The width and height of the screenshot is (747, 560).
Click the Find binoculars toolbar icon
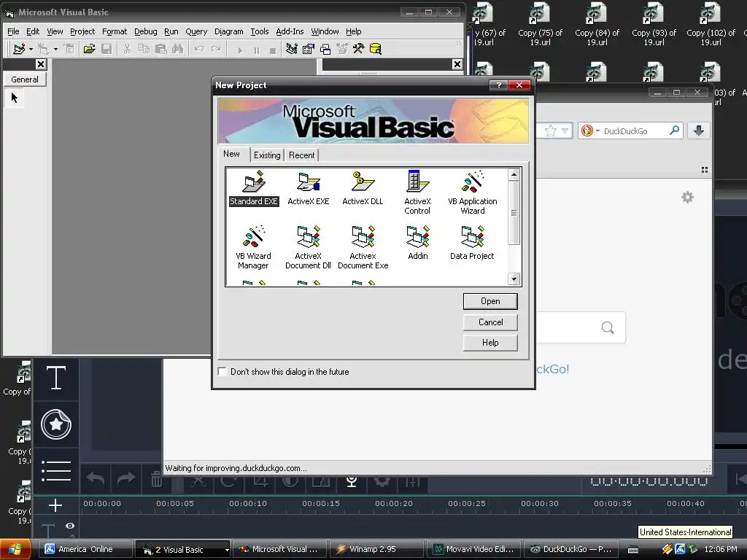tap(178, 49)
